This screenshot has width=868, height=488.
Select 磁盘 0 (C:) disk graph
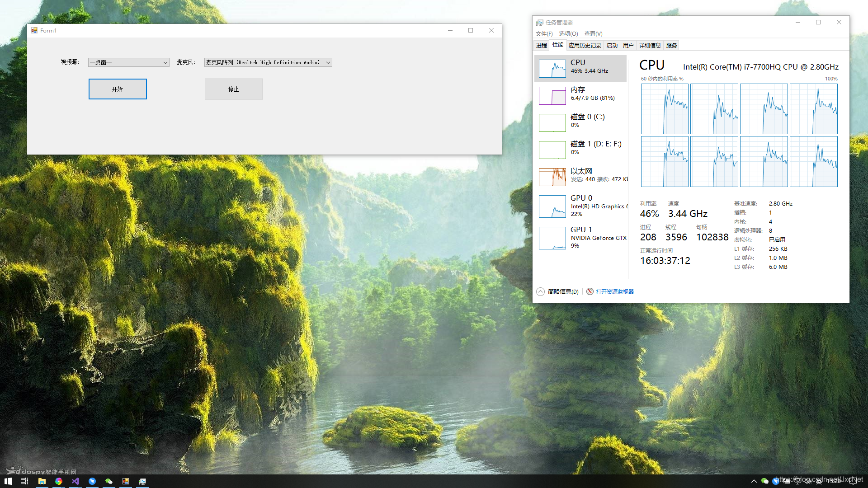[x=552, y=122]
